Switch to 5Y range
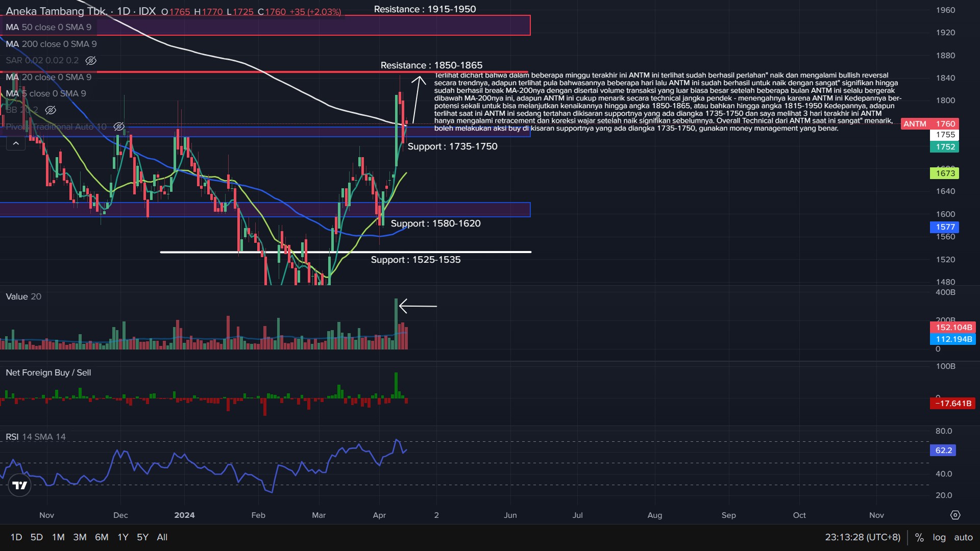 click(142, 537)
